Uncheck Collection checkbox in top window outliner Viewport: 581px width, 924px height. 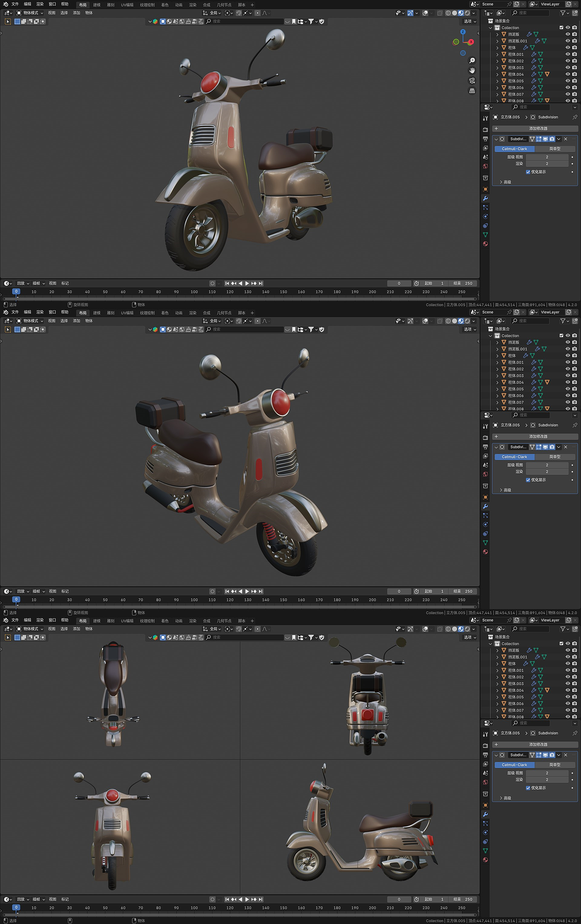[x=561, y=28]
